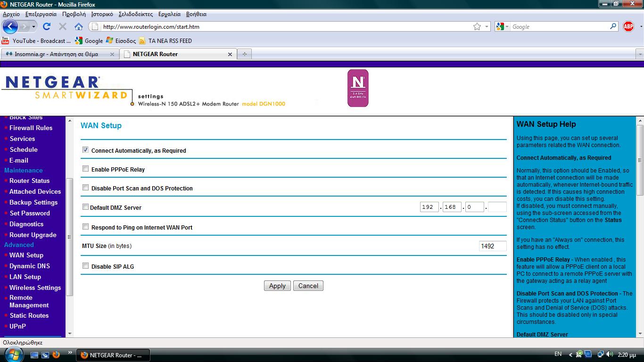Screen dimensions: 644x362
Task: Enable Respond to Ping on Internet WAN Port
Action: (x=85, y=226)
